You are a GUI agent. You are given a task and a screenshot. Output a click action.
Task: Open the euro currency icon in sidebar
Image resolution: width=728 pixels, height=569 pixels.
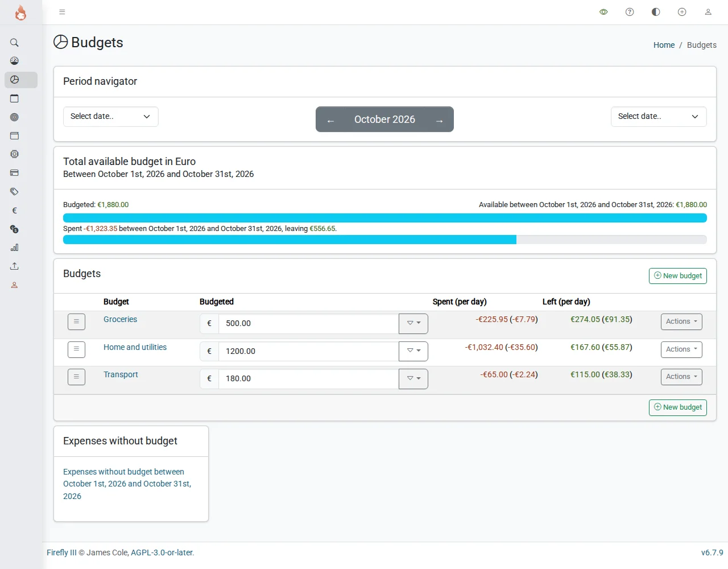coord(14,211)
